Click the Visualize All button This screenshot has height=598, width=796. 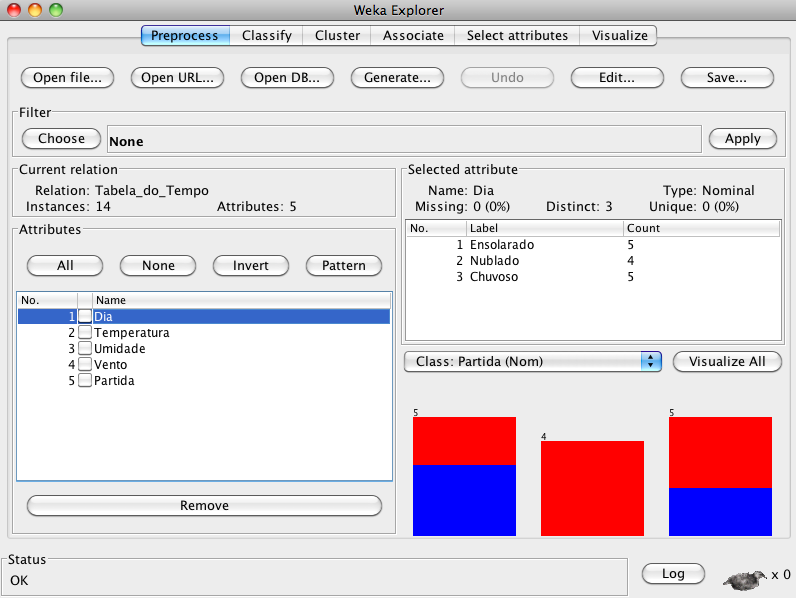pos(727,361)
